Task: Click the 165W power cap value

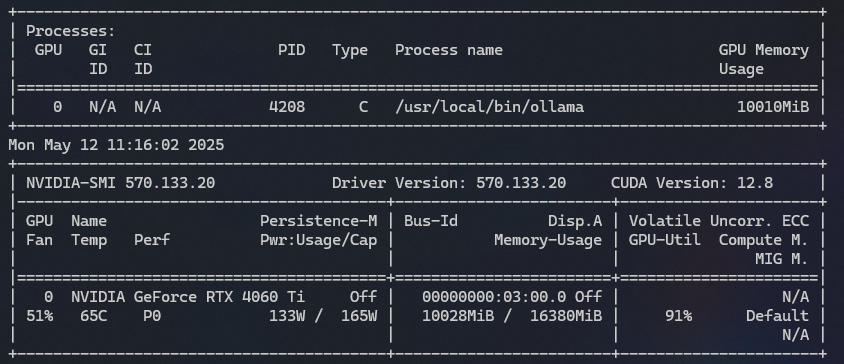Action: click(x=359, y=316)
